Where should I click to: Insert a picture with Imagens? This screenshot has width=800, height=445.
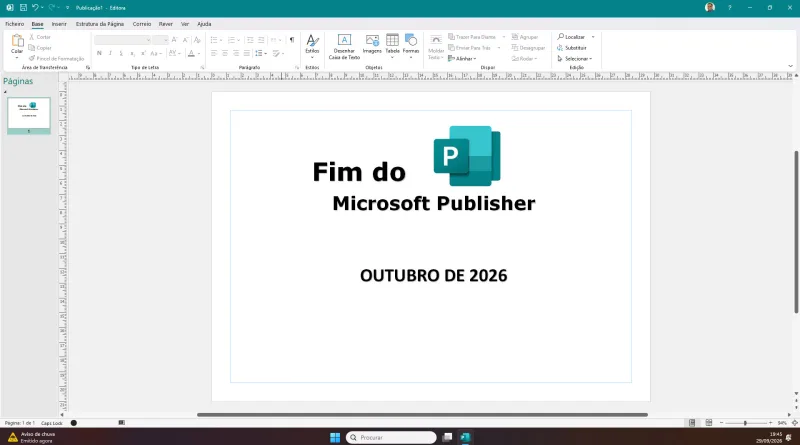click(x=372, y=44)
